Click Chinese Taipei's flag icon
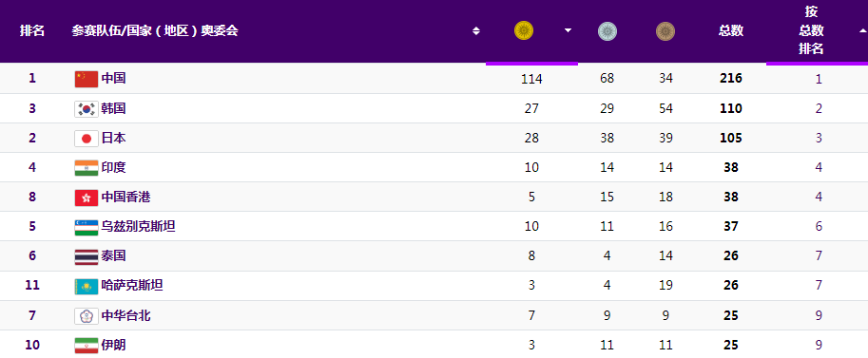The image size is (868, 358). [87, 315]
